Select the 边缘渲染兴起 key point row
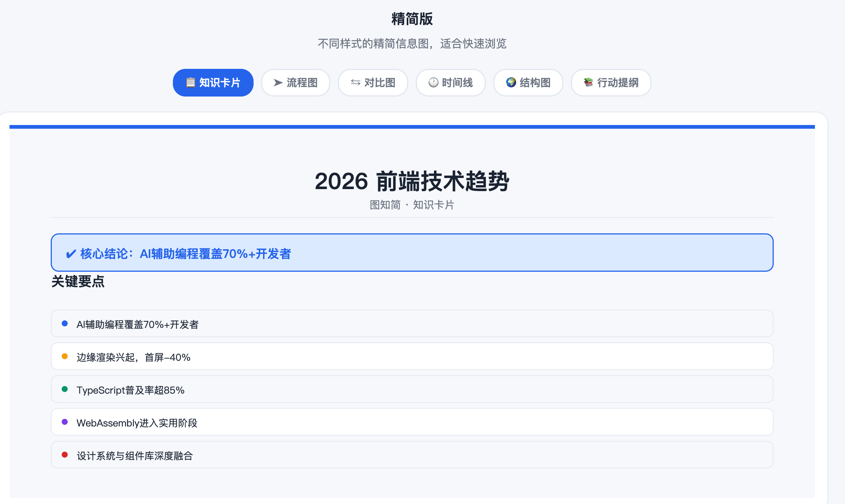845x504 pixels. (412, 356)
